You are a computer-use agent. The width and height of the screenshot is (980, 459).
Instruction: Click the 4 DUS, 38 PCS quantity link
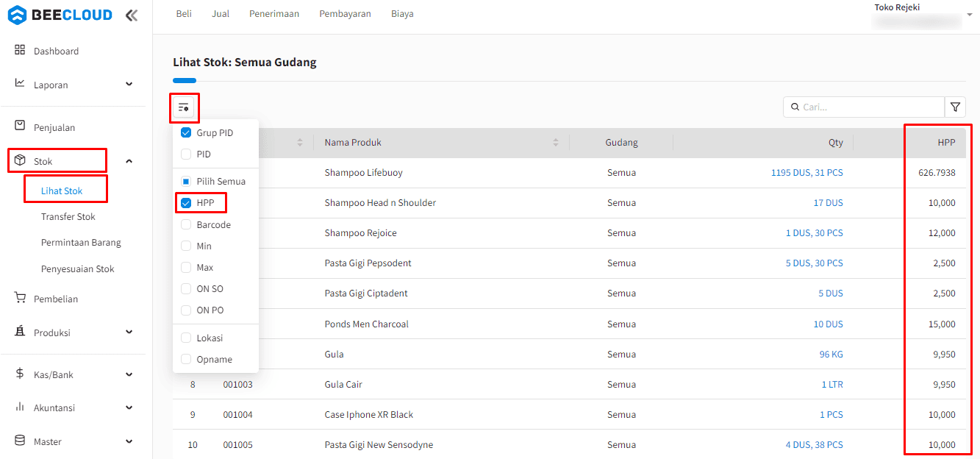815,445
